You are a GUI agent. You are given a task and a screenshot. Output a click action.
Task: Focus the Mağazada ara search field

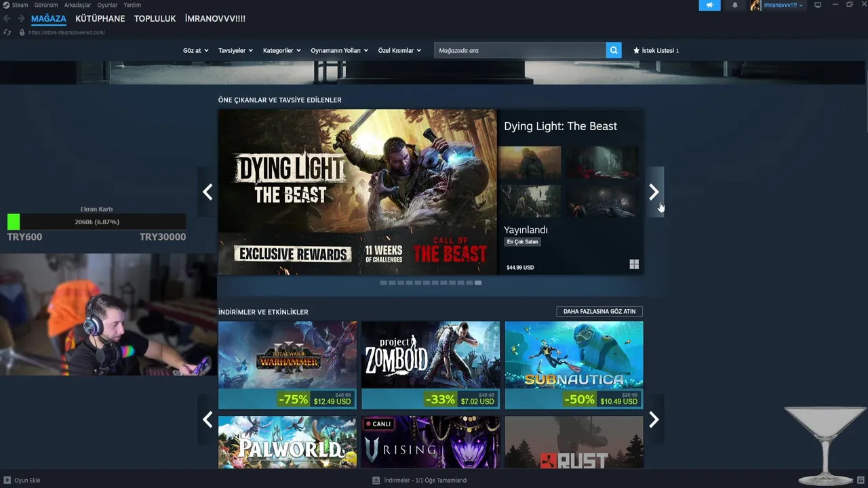(x=520, y=50)
